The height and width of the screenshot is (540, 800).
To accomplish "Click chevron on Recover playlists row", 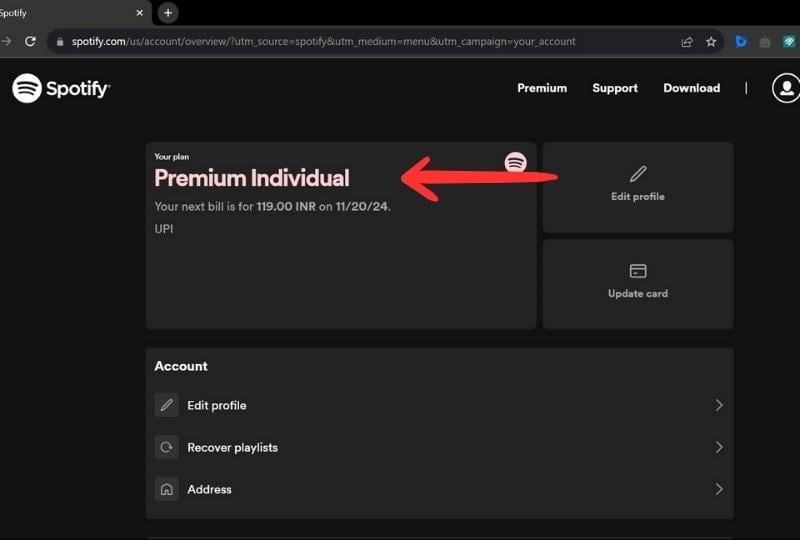I will coord(719,448).
